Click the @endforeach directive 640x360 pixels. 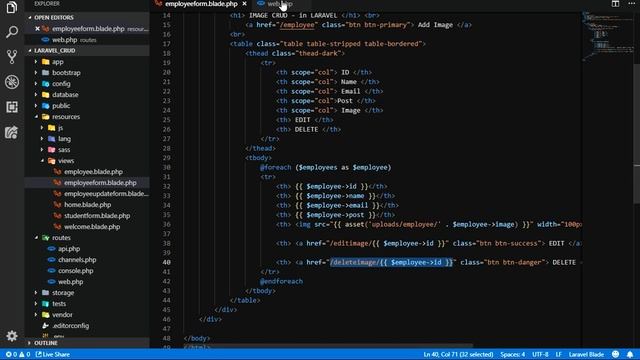(x=281, y=281)
